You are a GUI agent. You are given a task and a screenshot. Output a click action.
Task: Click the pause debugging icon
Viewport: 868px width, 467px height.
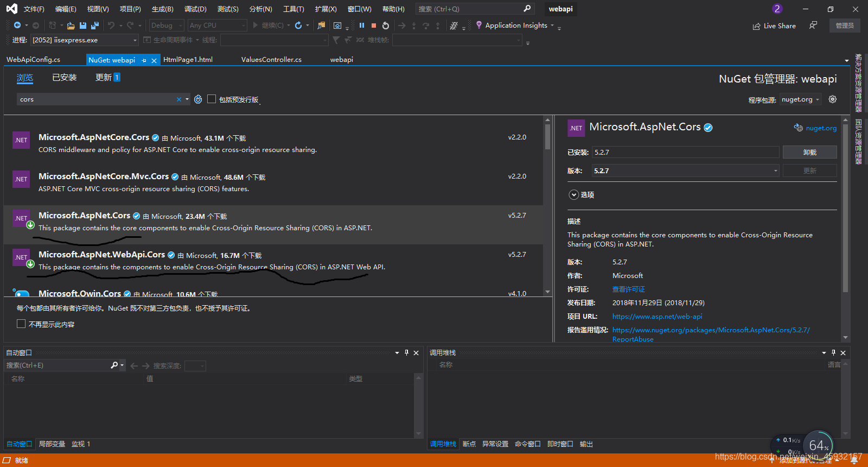point(362,26)
